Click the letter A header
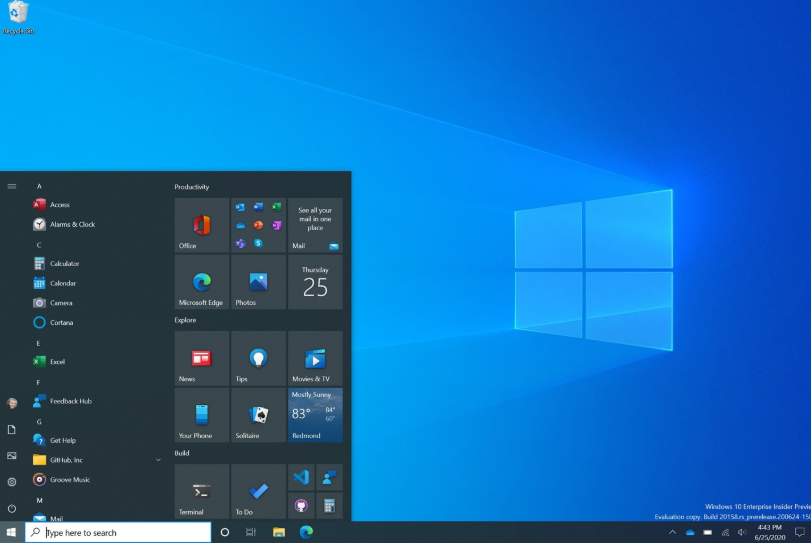Screen dimensions: 811x543 39,186
